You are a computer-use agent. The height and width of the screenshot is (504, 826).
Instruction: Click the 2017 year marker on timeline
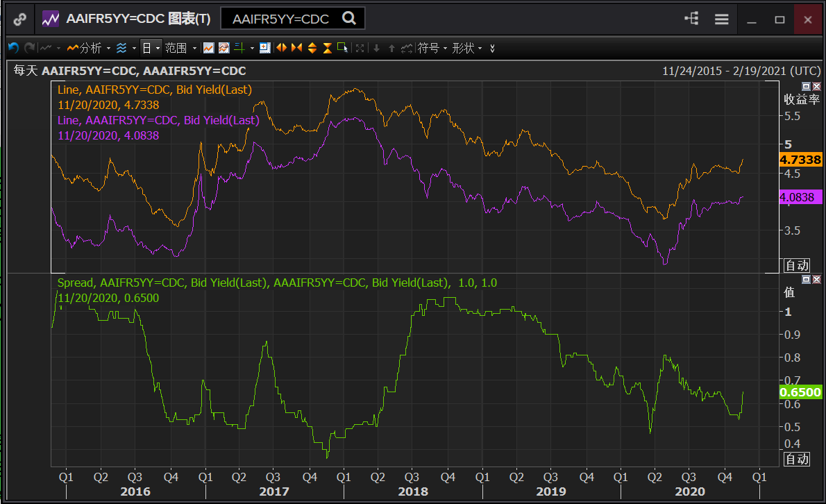(x=274, y=492)
